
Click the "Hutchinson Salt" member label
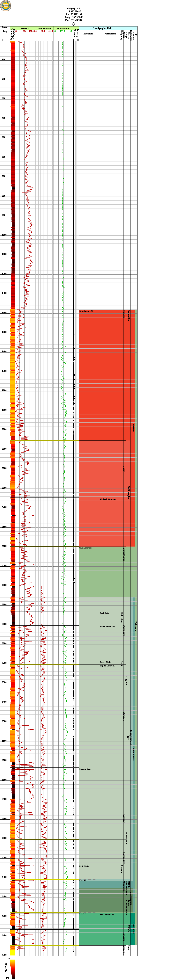pos(86,311)
